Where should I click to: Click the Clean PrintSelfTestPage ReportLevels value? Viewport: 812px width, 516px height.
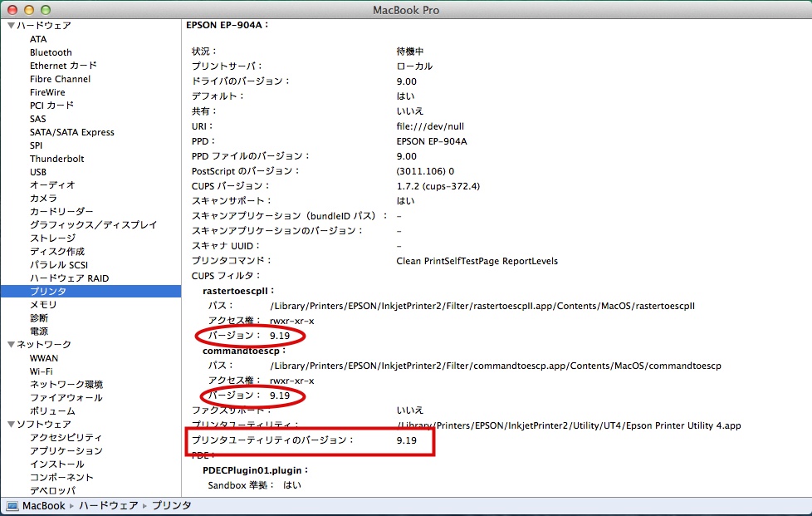477,261
